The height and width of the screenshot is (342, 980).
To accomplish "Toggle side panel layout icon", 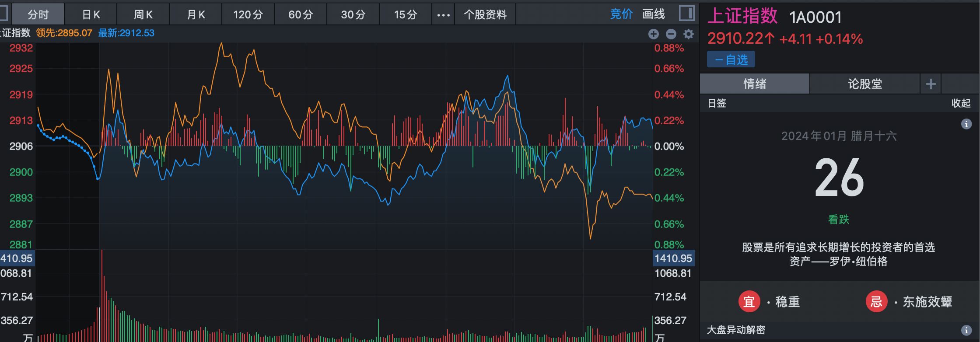I will (687, 13).
